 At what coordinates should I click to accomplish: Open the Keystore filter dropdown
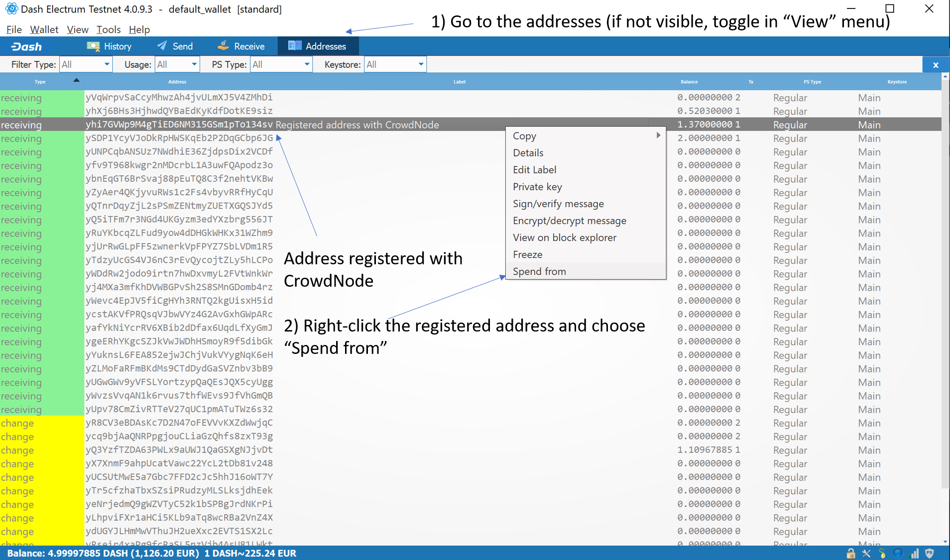396,64
